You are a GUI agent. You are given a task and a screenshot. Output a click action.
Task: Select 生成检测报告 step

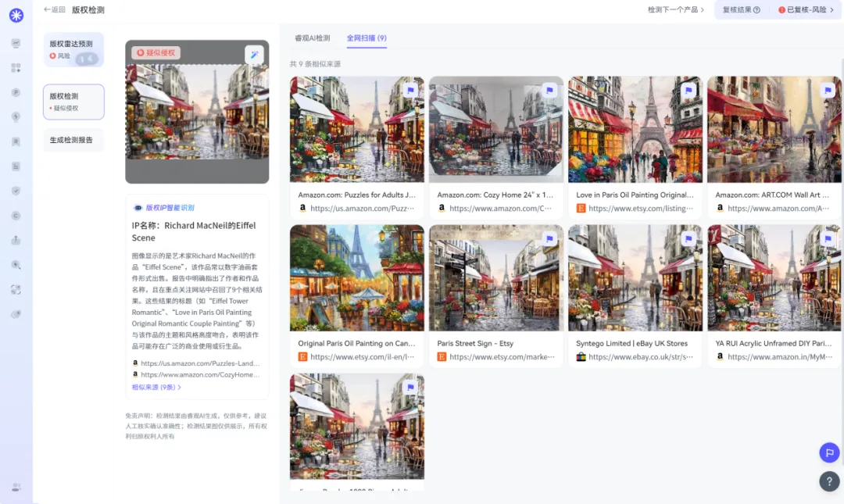[73, 140]
